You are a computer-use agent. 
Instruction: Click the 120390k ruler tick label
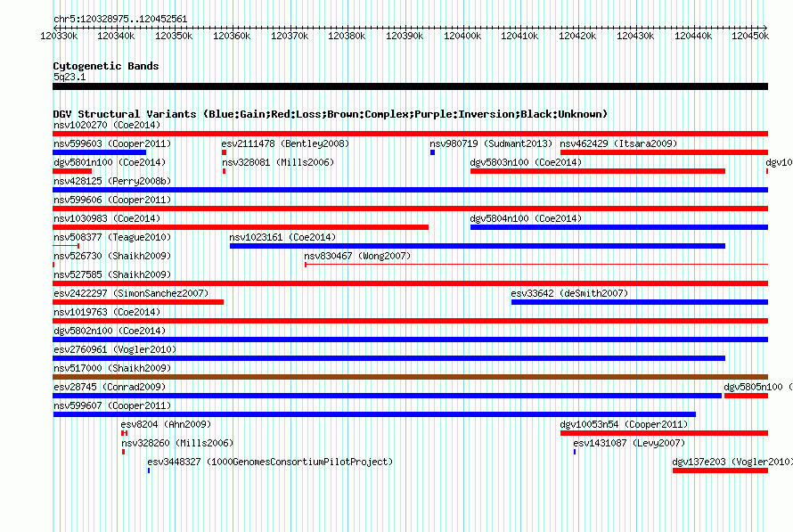(x=405, y=36)
